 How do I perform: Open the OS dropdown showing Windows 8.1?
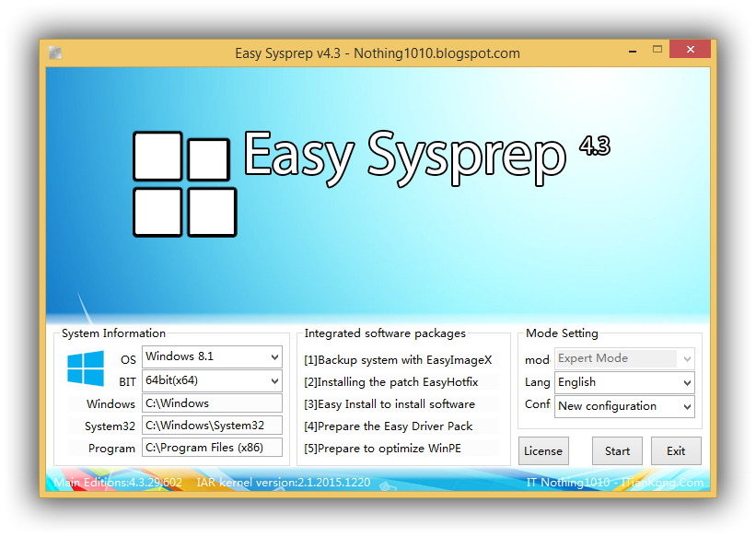pyautogui.click(x=212, y=357)
